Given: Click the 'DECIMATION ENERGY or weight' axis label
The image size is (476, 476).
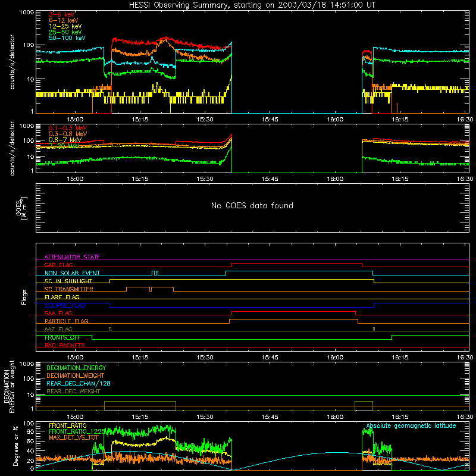Looking at the screenshot, I should pyautogui.click(x=9, y=386).
